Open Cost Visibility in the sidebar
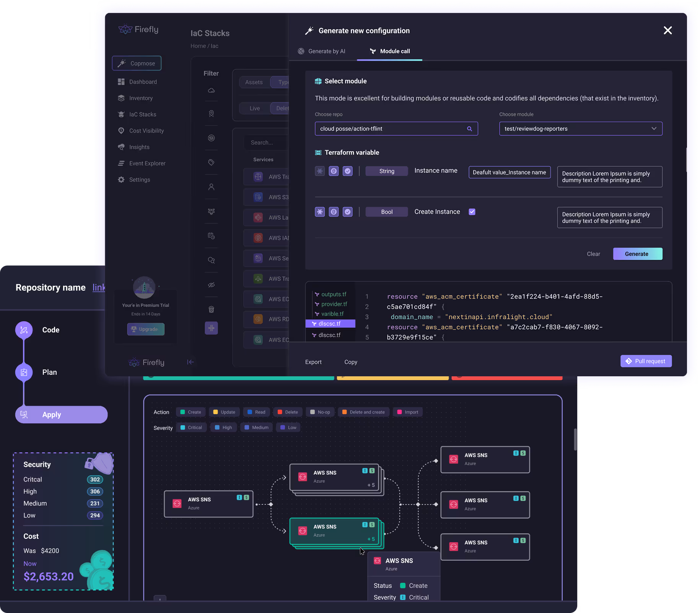This screenshot has height=613, width=700. (141, 131)
